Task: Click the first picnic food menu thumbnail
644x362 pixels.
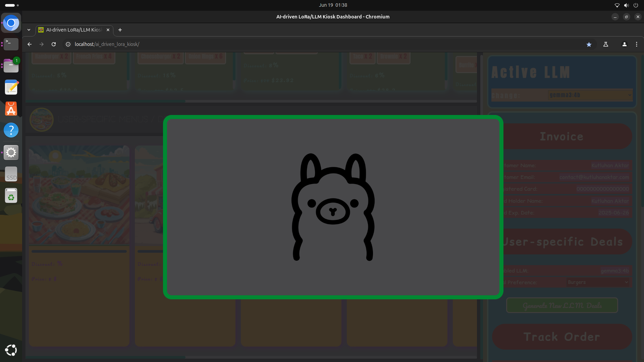Action: 79,195
